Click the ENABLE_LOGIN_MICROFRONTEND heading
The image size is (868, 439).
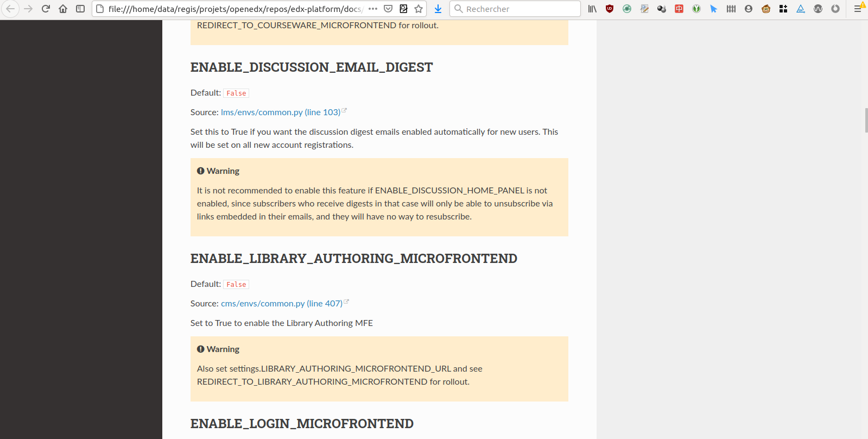click(x=302, y=424)
